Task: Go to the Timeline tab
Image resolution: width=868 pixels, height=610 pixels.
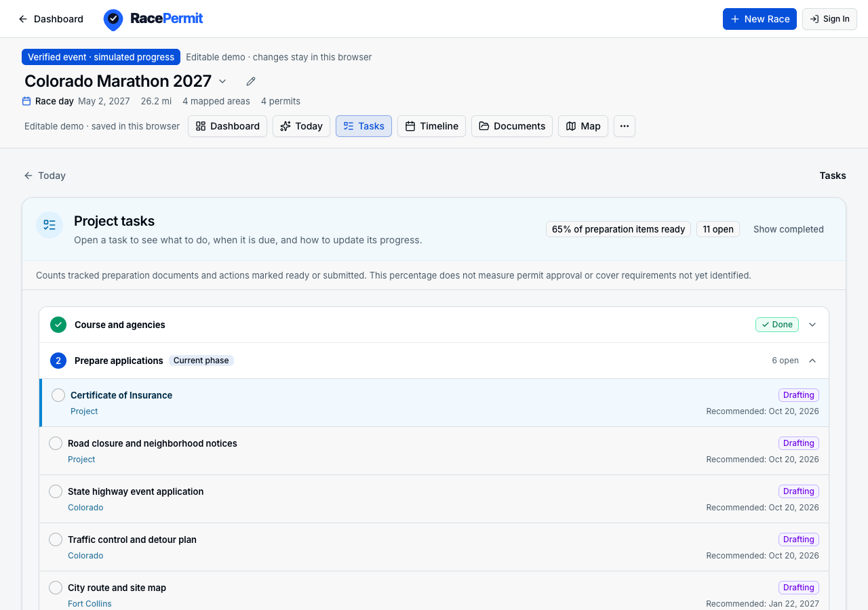Action: click(431, 126)
